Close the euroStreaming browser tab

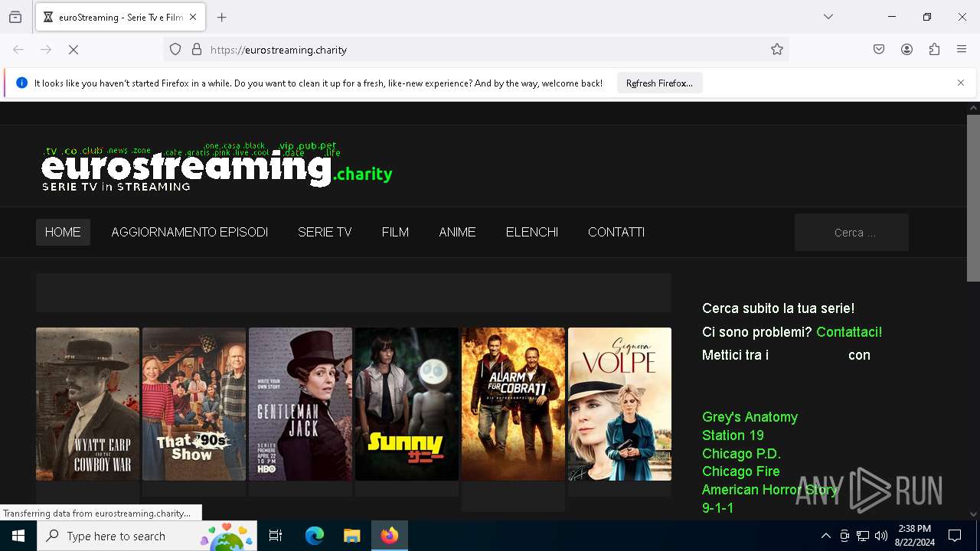click(x=193, y=17)
